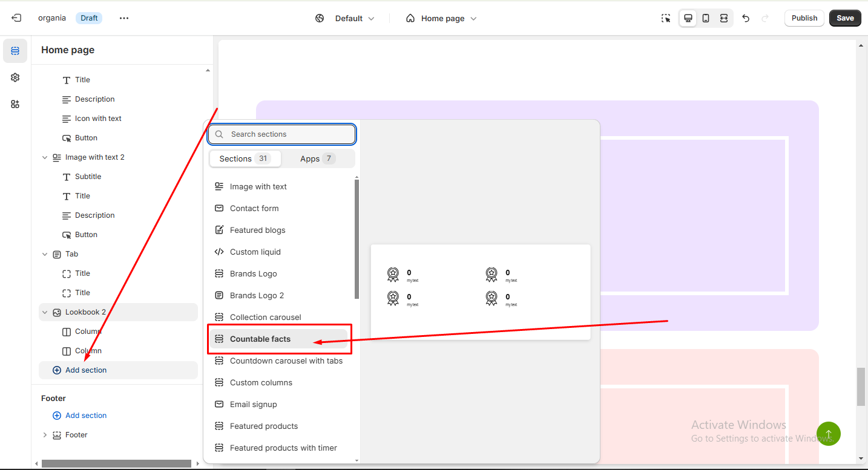Open the three-dot more actions menu
Viewport: 868px width, 470px height.
124,18
